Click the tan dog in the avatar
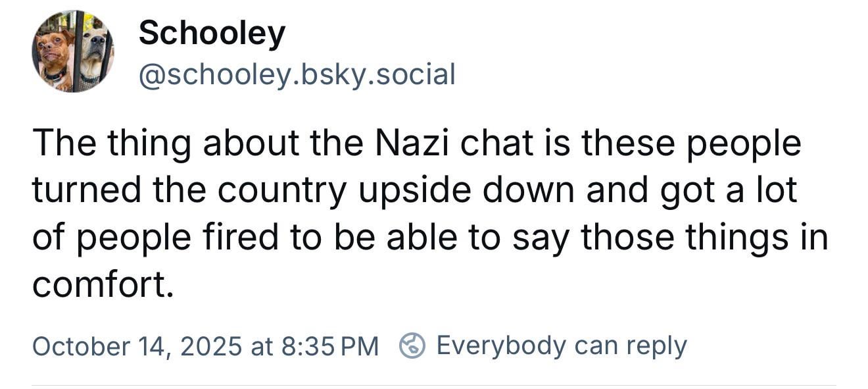This screenshot has height=389, width=868. pyautogui.click(x=94, y=51)
